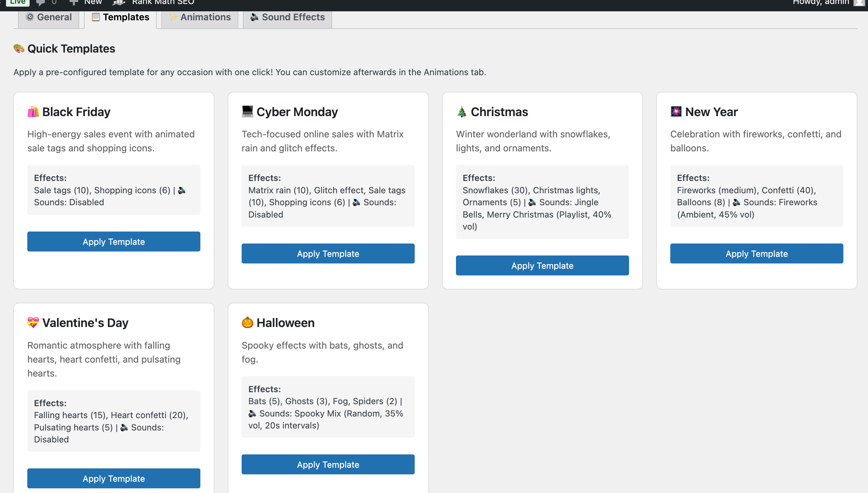Apply the Valentine's Day template
This screenshot has width=868, height=493.
[x=113, y=478]
